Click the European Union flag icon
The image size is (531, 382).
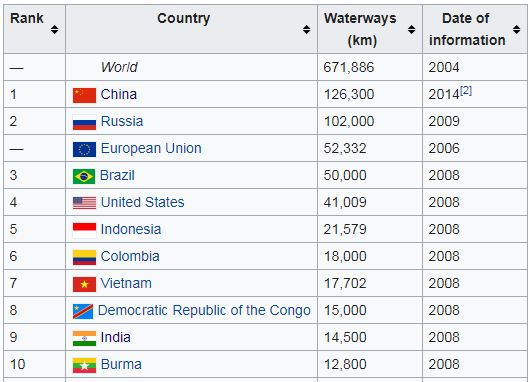84,149
